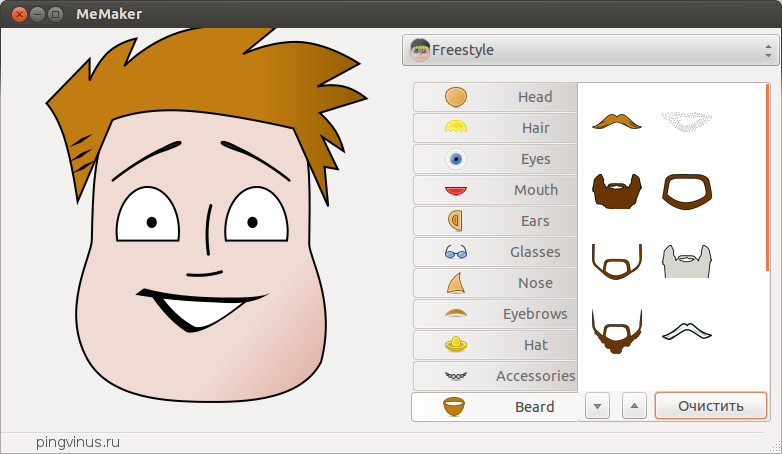Click the up arrow button
Screen dimensions: 782x454
tap(634, 406)
